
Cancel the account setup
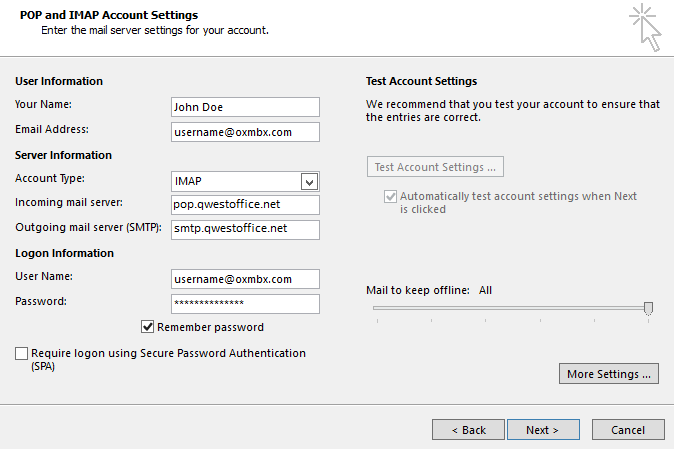[628, 429]
